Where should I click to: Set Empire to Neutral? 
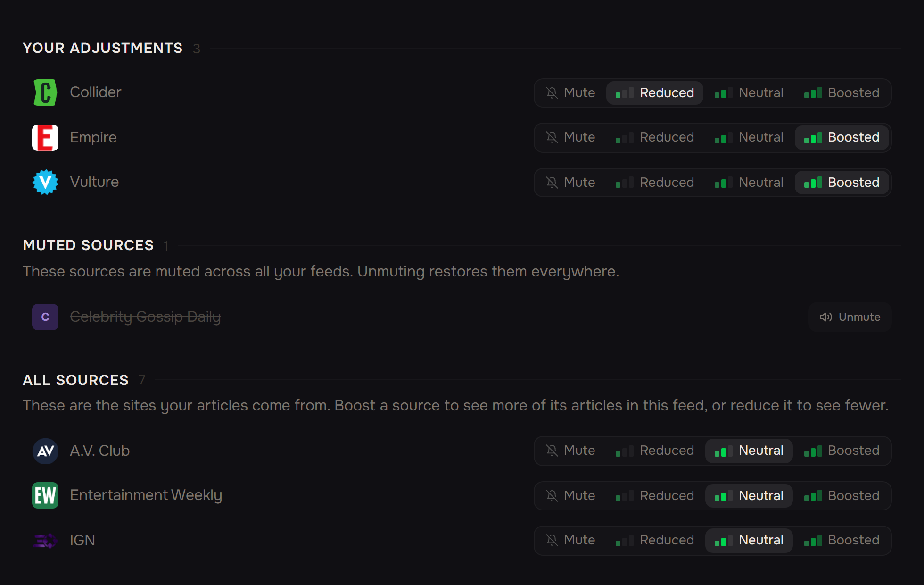[749, 138]
